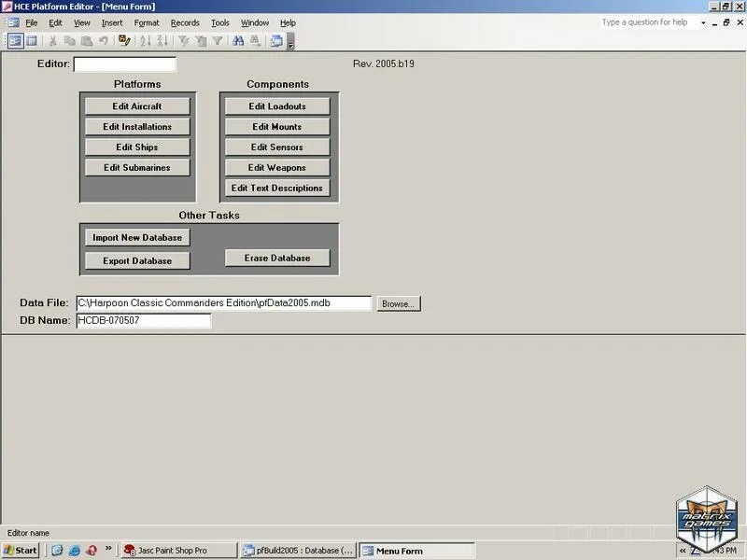Open the Edit menu
The width and height of the screenshot is (747, 560).
coord(55,22)
